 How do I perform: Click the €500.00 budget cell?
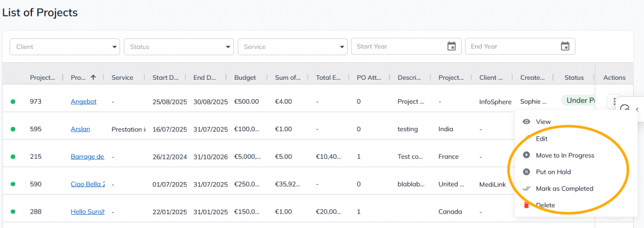(247, 101)
